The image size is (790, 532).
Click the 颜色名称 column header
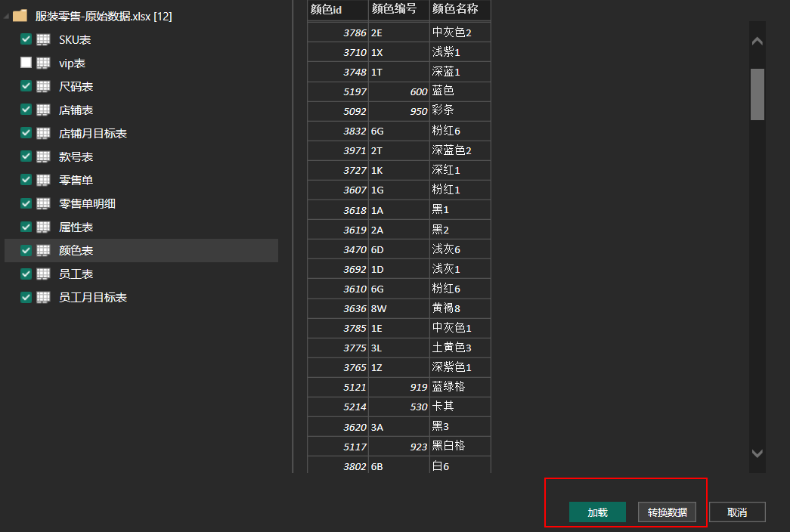click(460, 10)
